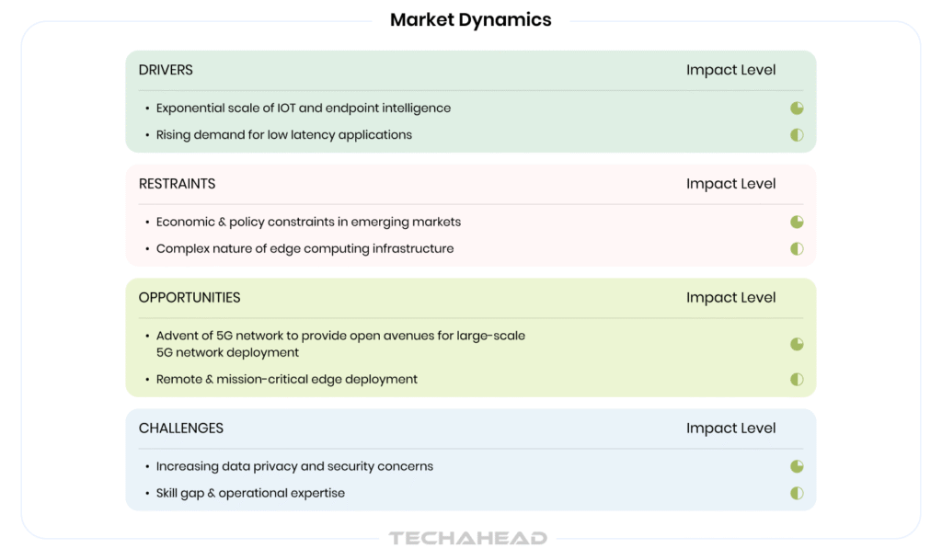The width and height of the screenshot is (942, 560).
Task: Select the CHALLENGES section header
Action: coord(181,429)
